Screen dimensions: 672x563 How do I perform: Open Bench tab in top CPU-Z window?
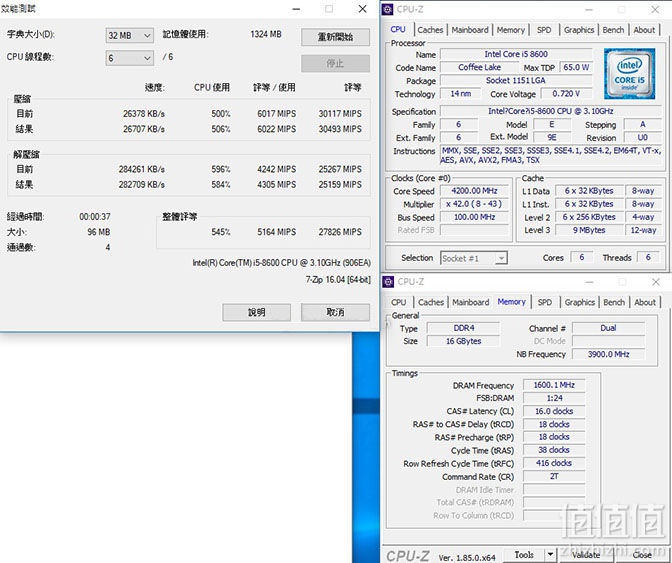pos(613,30)
